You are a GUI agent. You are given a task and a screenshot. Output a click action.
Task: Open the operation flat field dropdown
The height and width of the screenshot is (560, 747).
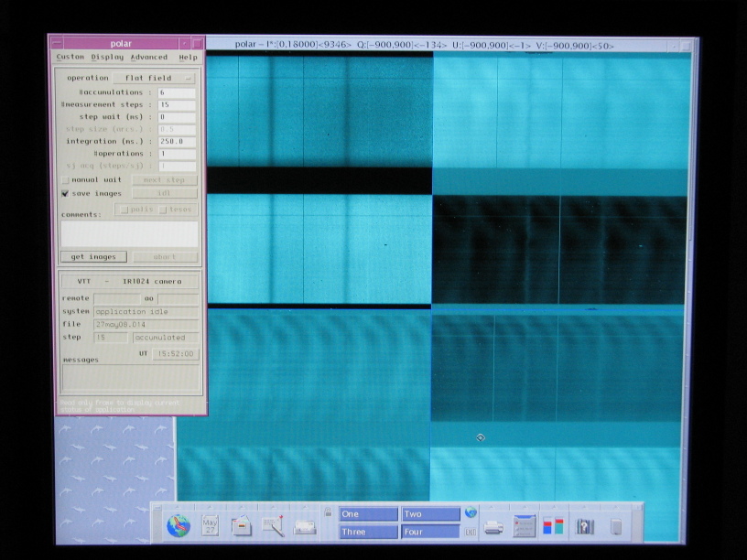coord(154,79)
